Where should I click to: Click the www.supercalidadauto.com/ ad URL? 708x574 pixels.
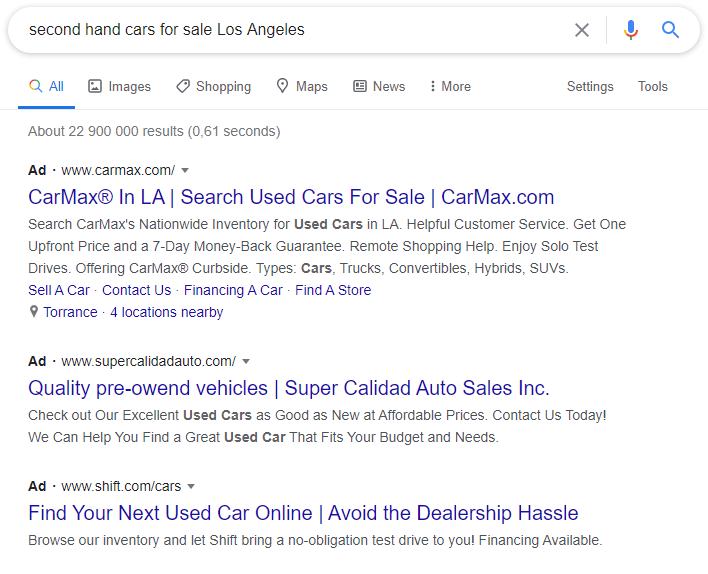tap(149, 361)
